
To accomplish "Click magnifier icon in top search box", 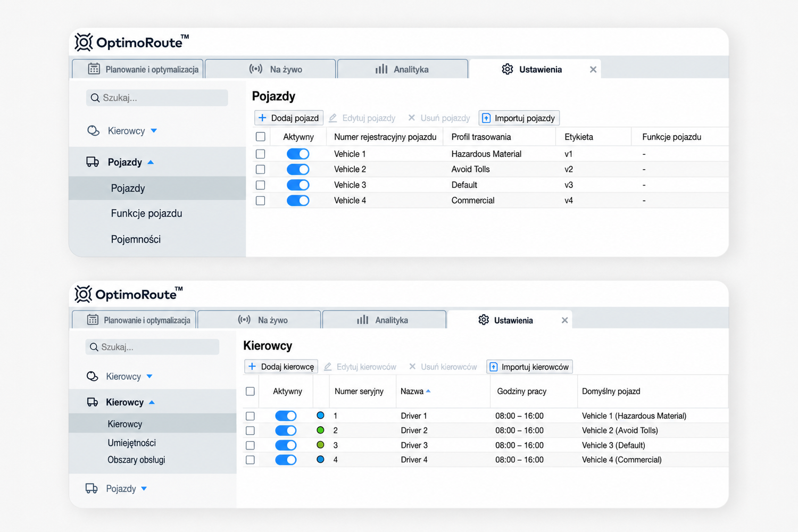I will [95, 98].
